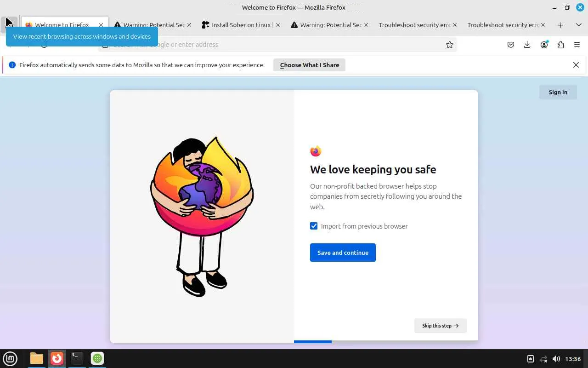
Task: Open the Linux Mint start menu
Action: (10, 358)
